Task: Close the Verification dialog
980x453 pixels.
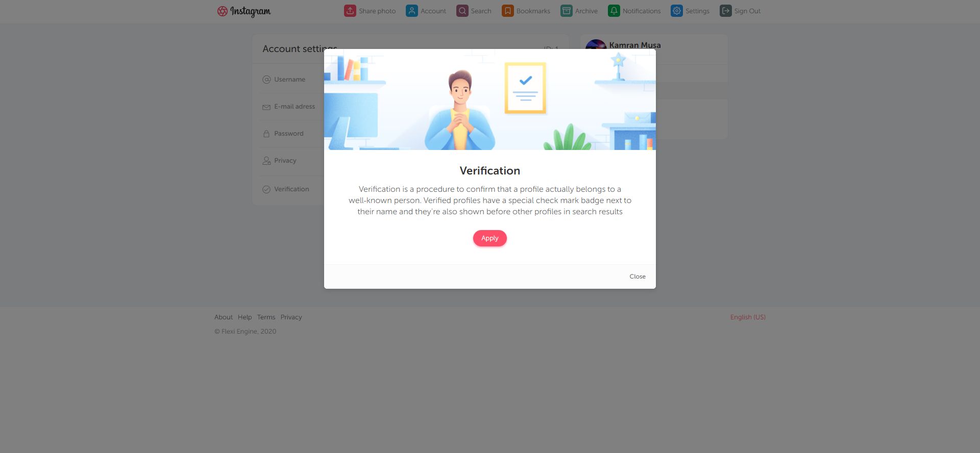Action: point(638,276)
